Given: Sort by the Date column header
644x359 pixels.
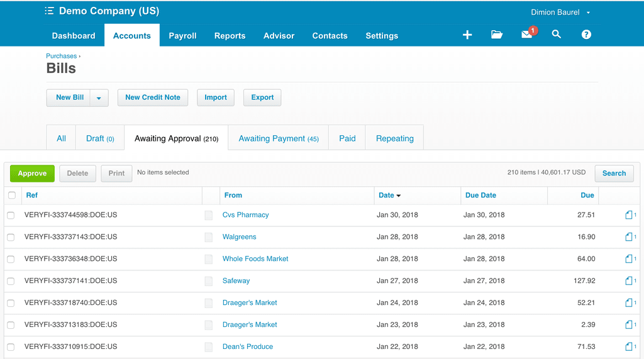Looking at the screenshot, I should coord(389,195).
